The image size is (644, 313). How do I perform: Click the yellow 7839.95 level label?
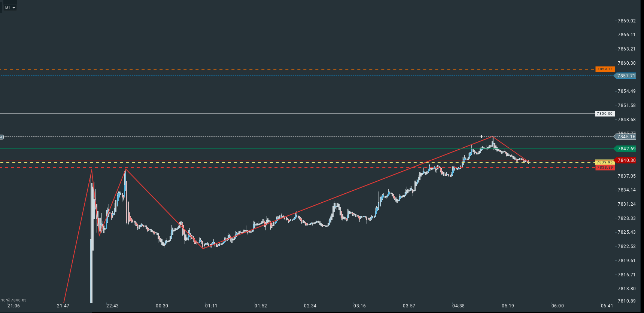(x=604, y=162)
